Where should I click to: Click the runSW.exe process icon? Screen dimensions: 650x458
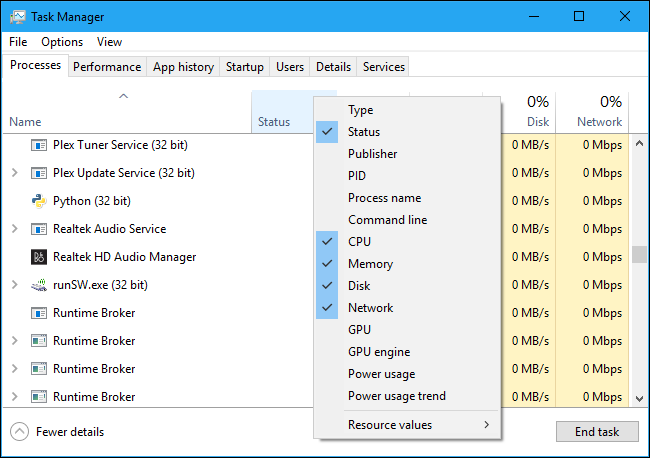39,285
